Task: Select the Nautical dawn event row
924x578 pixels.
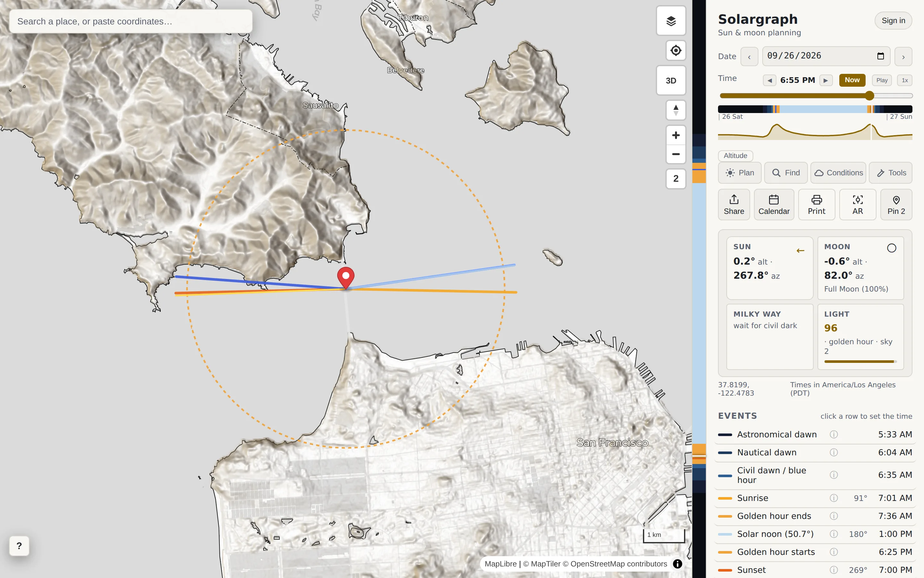Action: tap(815, 453)
